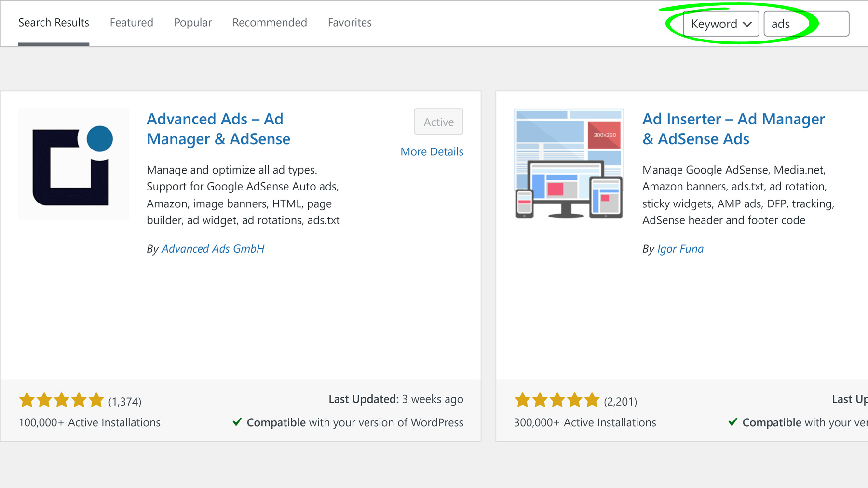Open the Keyword filter dropdown
The height and width of the screenshot is (488, 868).
719,23
